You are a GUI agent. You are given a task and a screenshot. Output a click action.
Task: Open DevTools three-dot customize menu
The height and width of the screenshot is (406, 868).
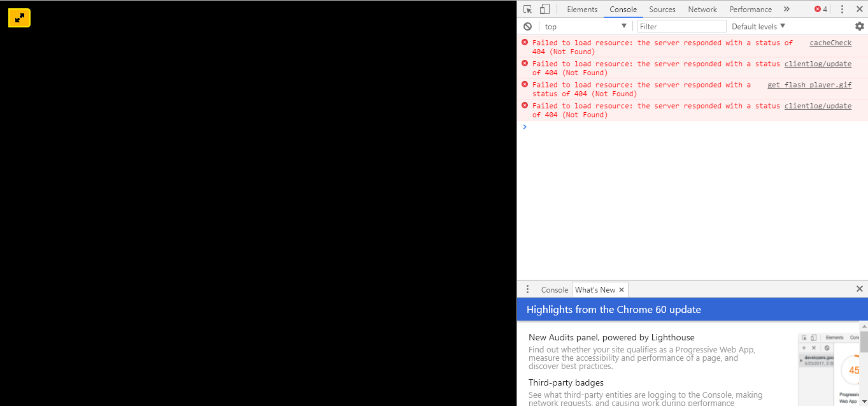(x=842, y=9)
